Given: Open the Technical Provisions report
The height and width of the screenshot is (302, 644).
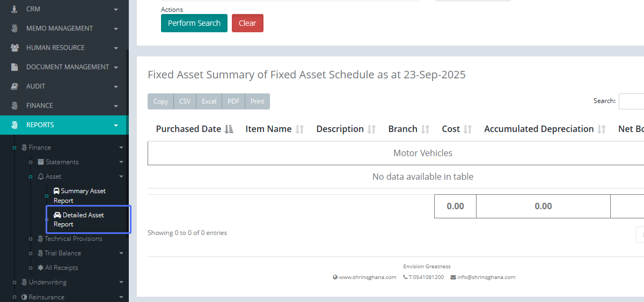Looking at the screenshot, I should tap(73, 239).
